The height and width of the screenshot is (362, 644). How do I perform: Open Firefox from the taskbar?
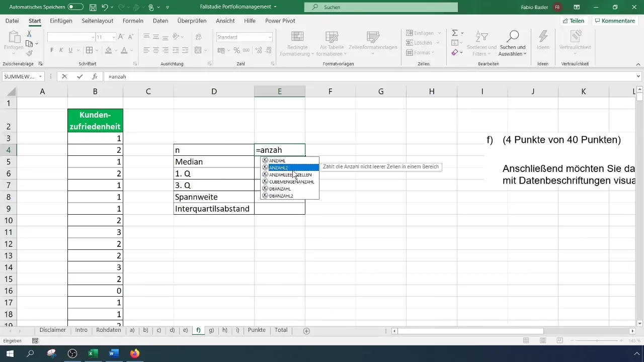pos(134,353)
